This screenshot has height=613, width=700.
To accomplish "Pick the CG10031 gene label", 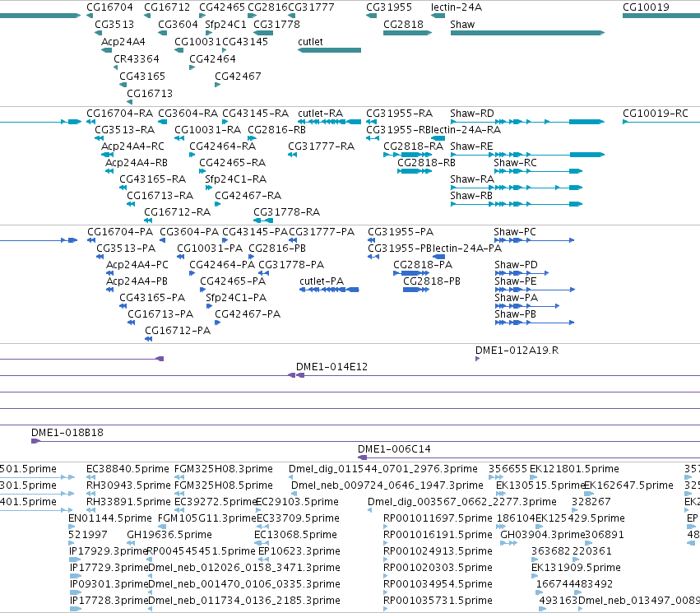I will (x=197, y=41).
